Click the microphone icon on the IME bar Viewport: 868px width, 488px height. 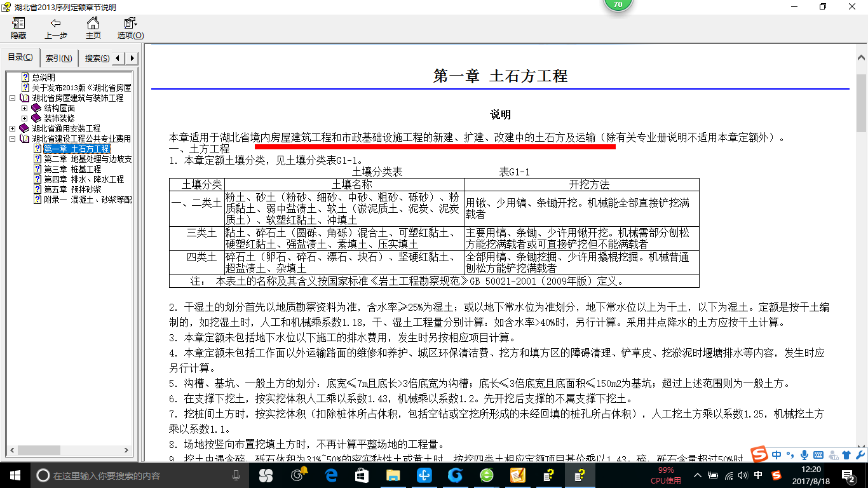click(804, 455)
